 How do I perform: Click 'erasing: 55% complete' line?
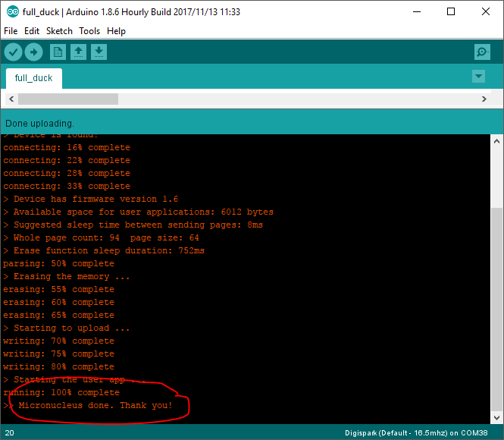[58, 289]
